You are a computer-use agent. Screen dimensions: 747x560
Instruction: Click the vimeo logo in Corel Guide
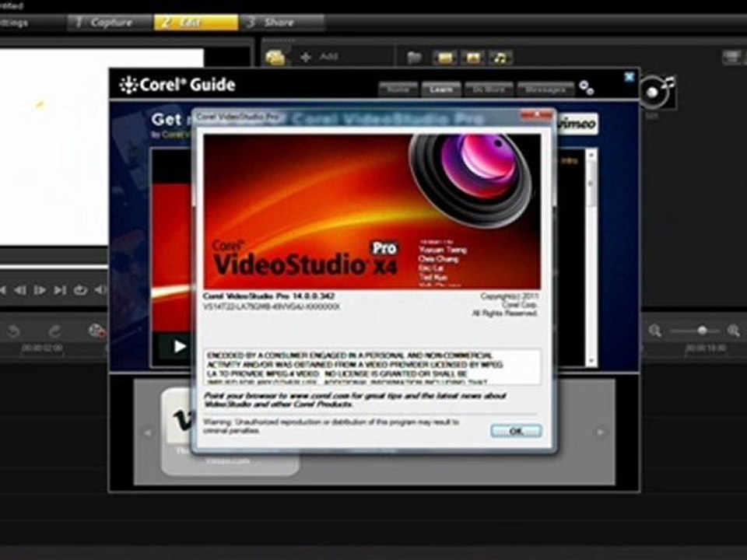[577, 124]
